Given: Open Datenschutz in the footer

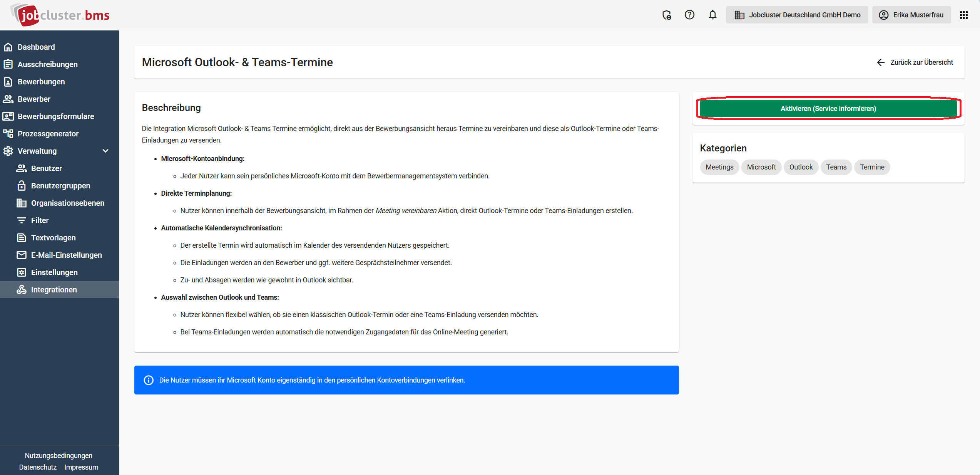Looking at the screenshot, I should [x=38, y=467].
